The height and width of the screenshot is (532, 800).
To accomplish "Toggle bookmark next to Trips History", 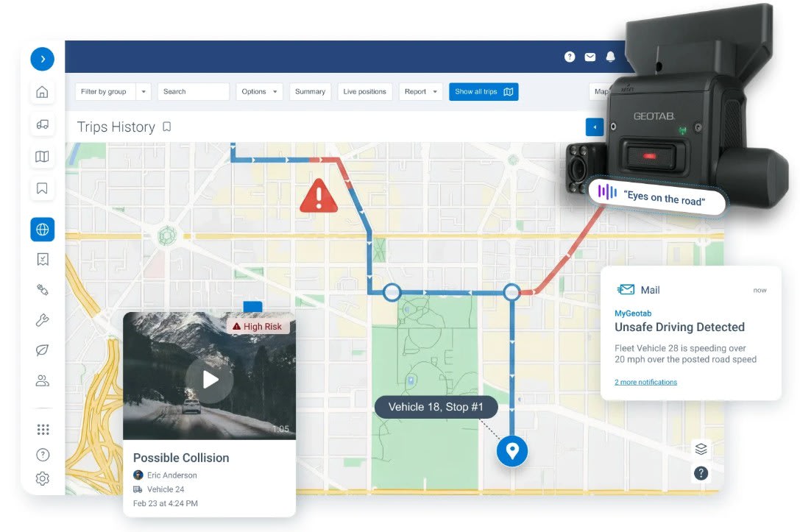I will coord(167,127).
